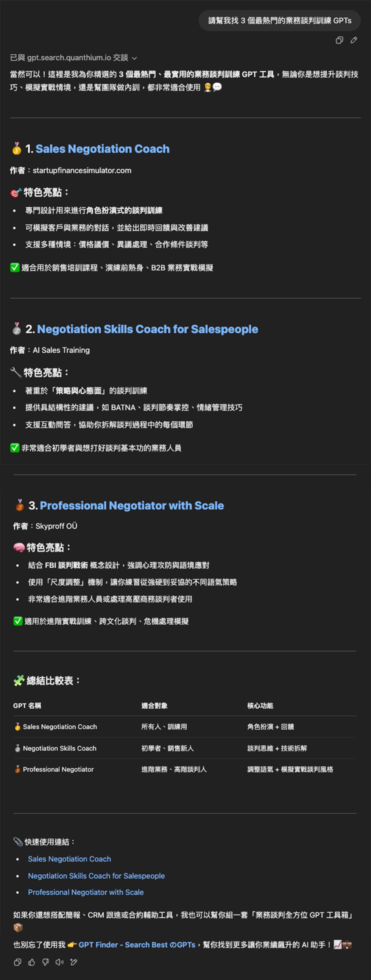Open GPT Finder - Search Best GPTs link
The height and width of the screenshot is (980, 371).
(x=137, y=945)
